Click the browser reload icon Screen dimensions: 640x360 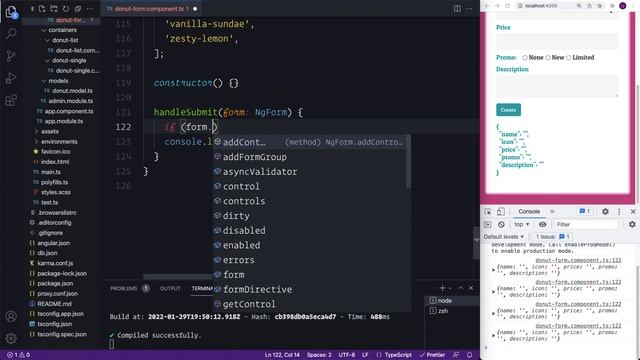507,6
